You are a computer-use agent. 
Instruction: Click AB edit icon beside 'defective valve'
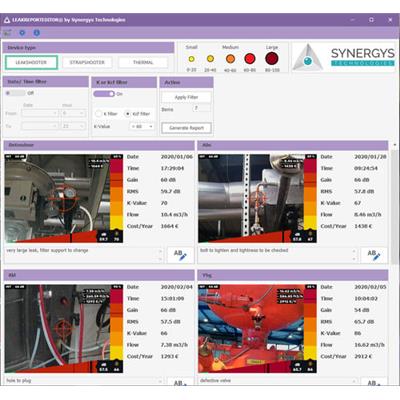(374, 382)
